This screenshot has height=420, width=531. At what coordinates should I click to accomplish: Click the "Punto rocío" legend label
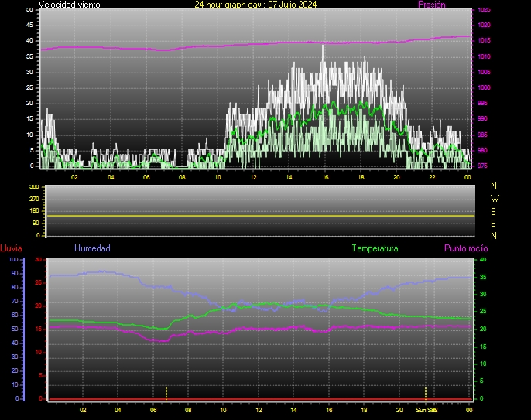coord(466,248)
